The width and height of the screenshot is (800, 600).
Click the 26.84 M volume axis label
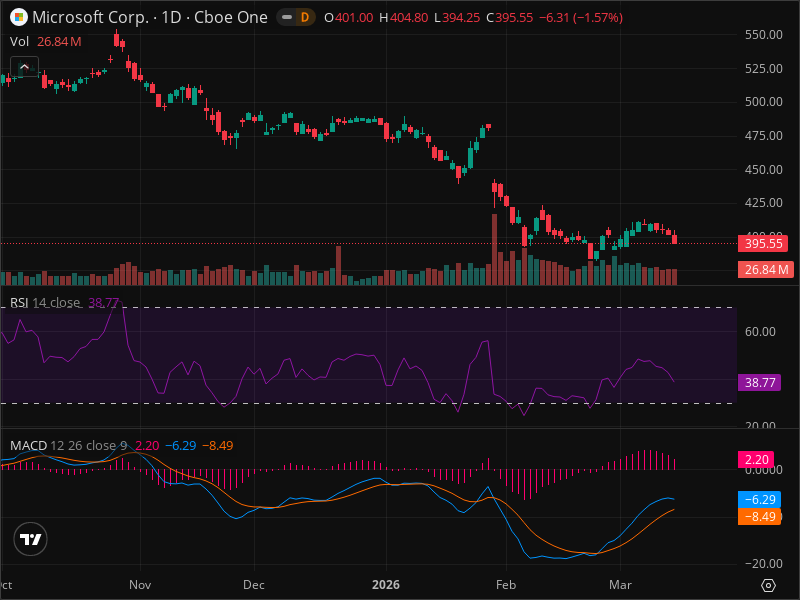(x=766, y=269)
